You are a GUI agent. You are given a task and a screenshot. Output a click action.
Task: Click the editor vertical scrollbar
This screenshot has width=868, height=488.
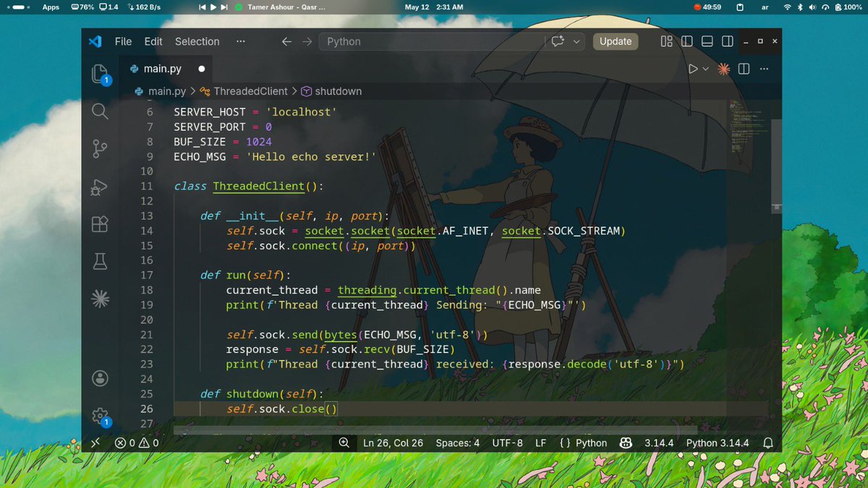pos(775,166)
